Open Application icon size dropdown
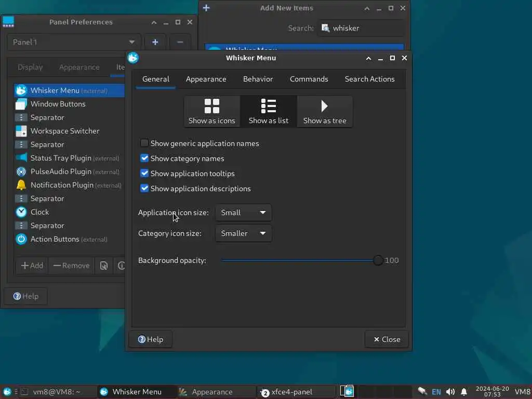This screenshot has width=532, height=399. pos(243,212)
